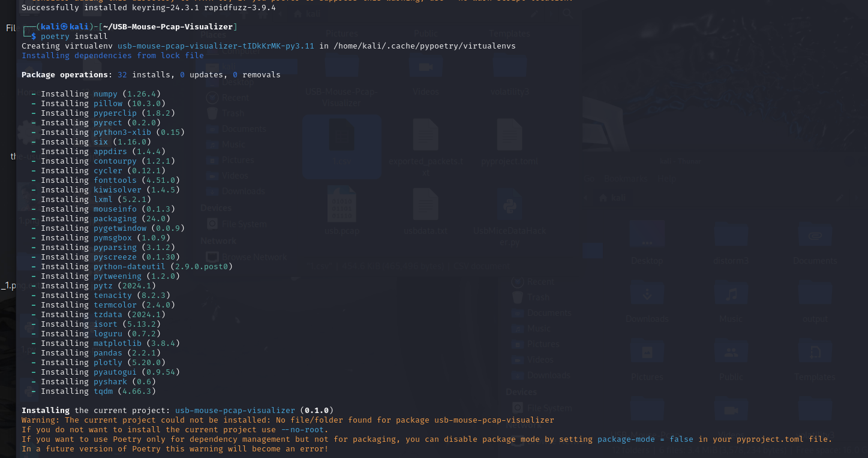Select Desktop in middle file manager sidebar
Image resolution: width=868 pixels, height=458 pixels.
click(x=239, y=82)
